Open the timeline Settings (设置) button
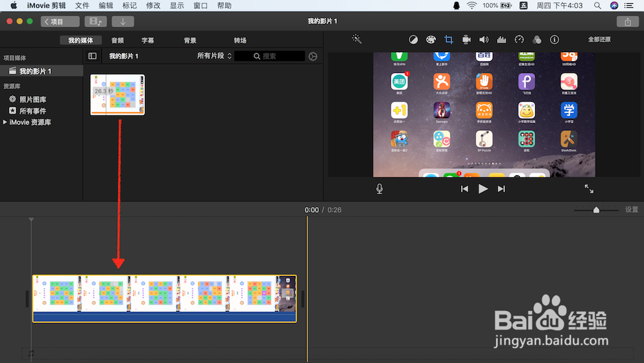The width and height of the screenshot is (644, 363). [x=632, y=210]
